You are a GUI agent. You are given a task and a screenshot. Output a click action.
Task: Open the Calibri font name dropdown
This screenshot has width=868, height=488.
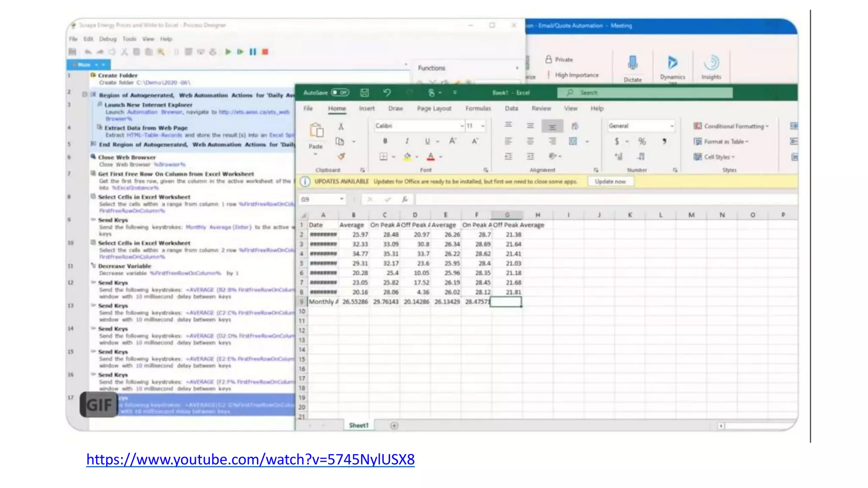point(462,126)
